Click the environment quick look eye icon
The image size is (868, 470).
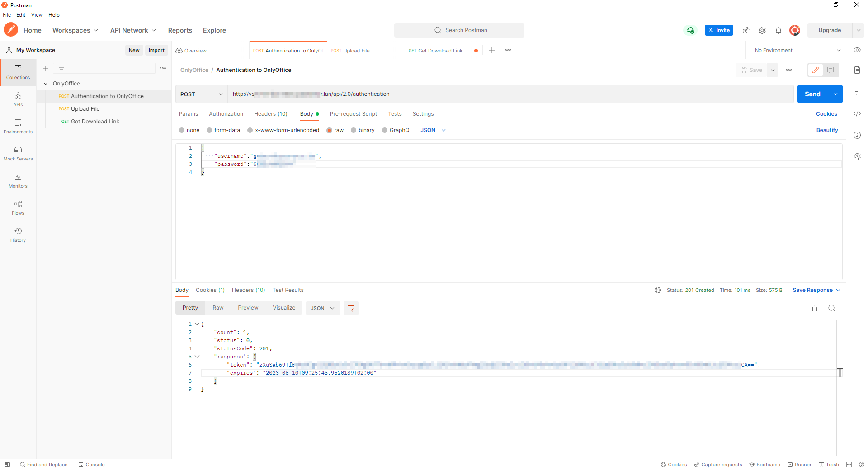(857, 50)
